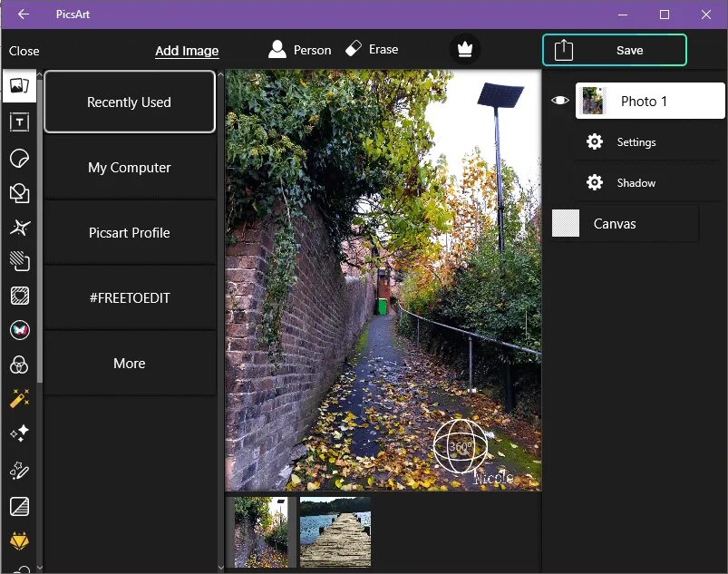Open the butterfly icon in circle
The image size is (728, 574).
20,330
